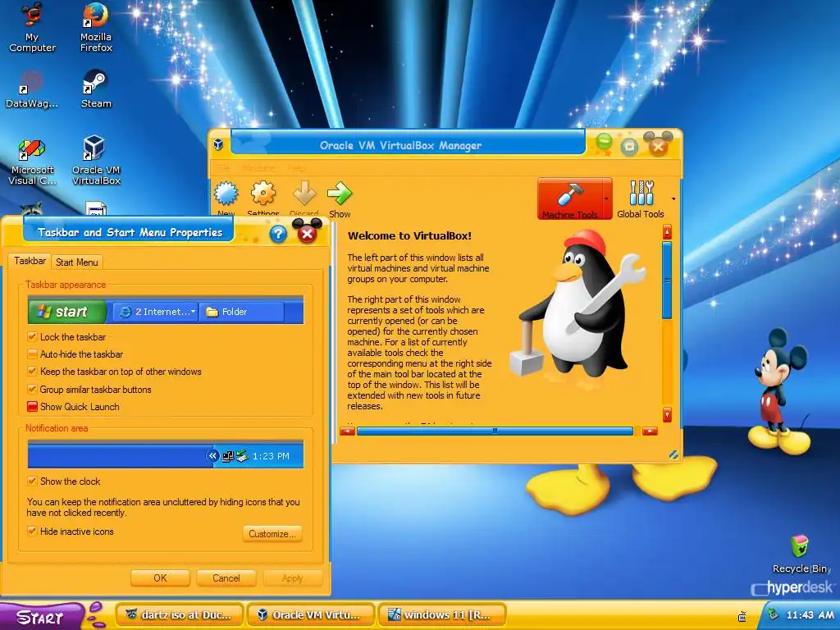840x630 pixels.
Task: Uncheck Hide inactive icons
Action: click(32, 532)
